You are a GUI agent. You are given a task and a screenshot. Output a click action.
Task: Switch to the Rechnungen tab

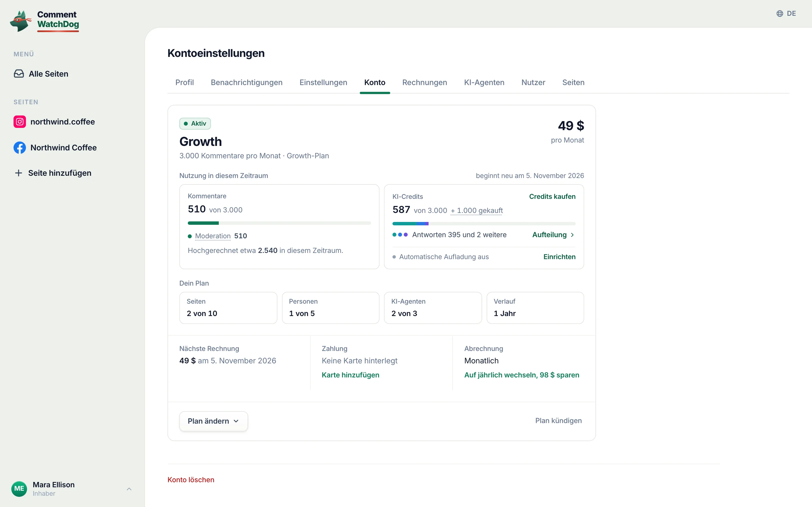click(x=424, y=83)
